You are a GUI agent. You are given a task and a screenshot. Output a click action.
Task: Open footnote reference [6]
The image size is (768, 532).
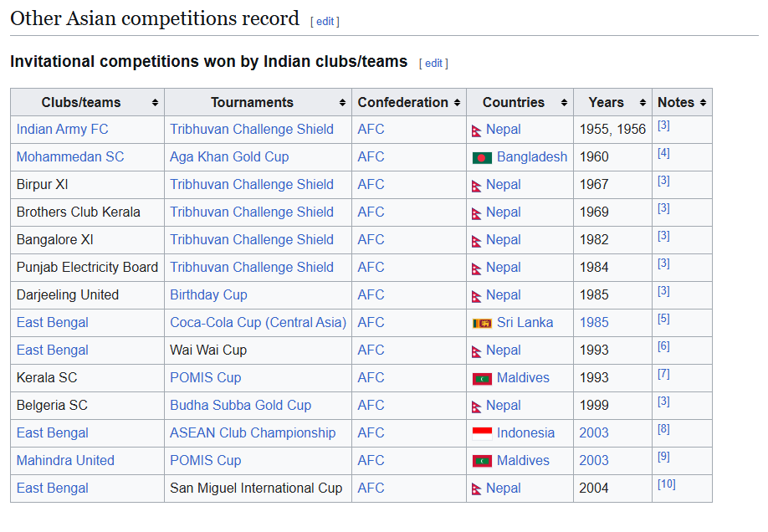[663, 345]
